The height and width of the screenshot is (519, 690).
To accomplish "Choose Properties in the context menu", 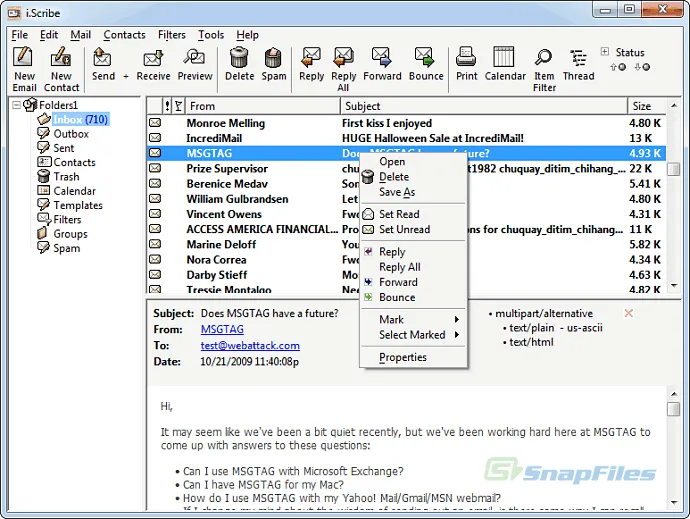I will (413, 357).
